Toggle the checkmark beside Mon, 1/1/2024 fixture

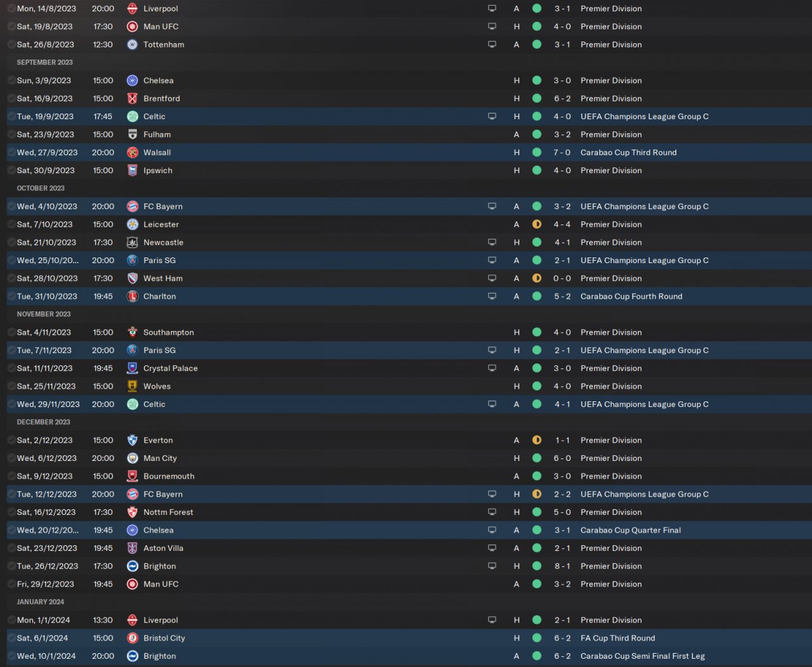click(11, 621)
